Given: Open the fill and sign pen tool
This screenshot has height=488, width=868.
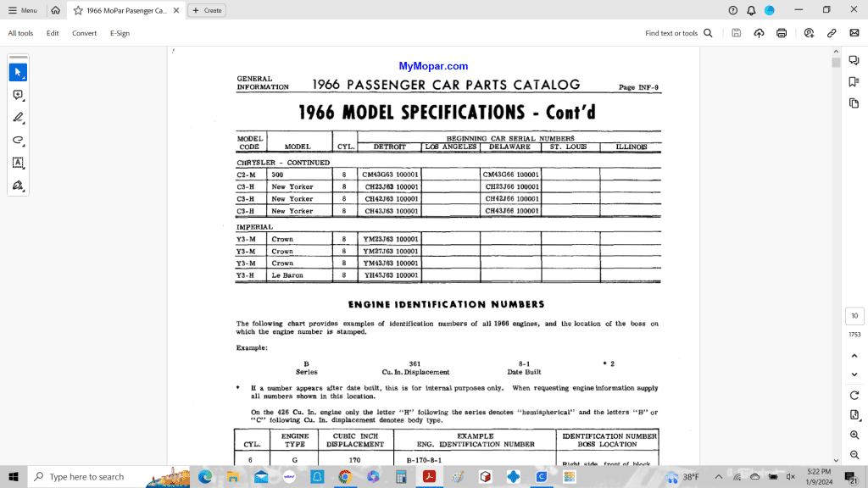Looking at the screenshot, I should (x=18, y=185).
